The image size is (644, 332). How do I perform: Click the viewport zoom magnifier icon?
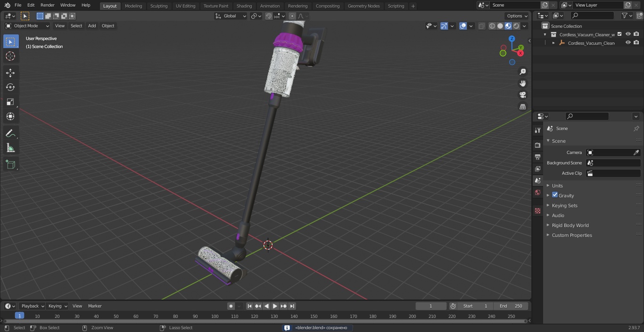[x=522, y=72]
